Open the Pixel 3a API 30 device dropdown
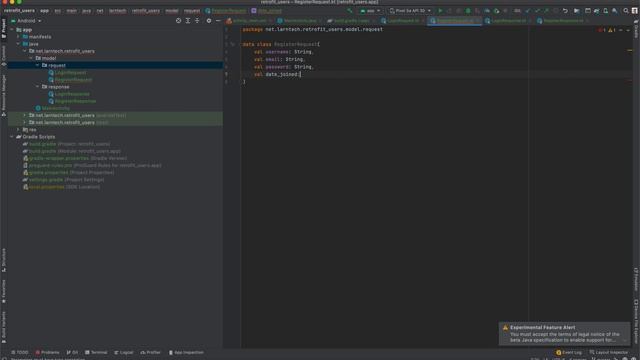This screenshot has width=640, height=360. (409, 11)
